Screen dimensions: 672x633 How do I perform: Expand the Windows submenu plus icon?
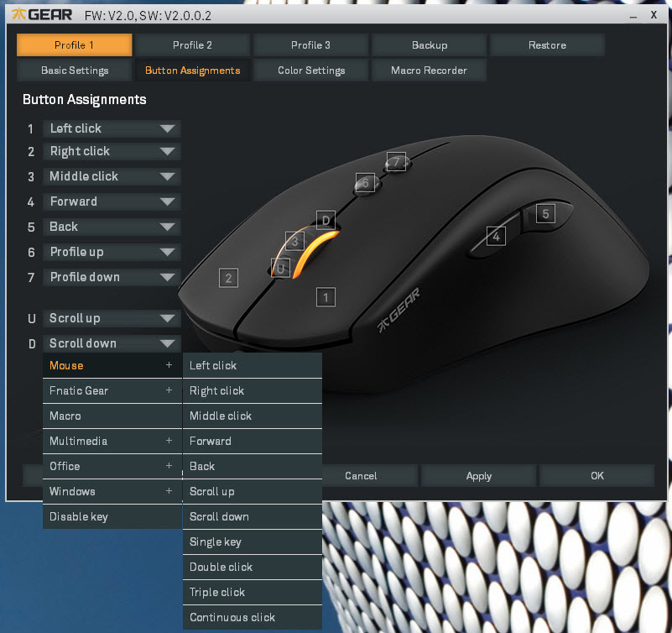coord(169,491)
